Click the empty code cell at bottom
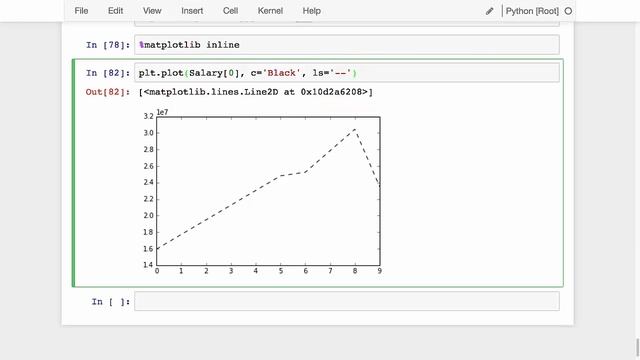This screenshot has width=640, height=360. pos(347,301)
